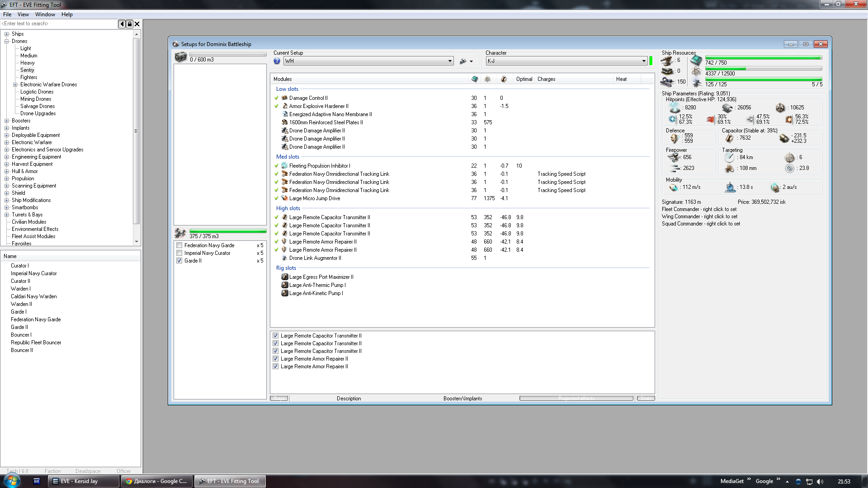Click the drone bandwidth resource icon
Screen dimensions: 868x488
697,83
